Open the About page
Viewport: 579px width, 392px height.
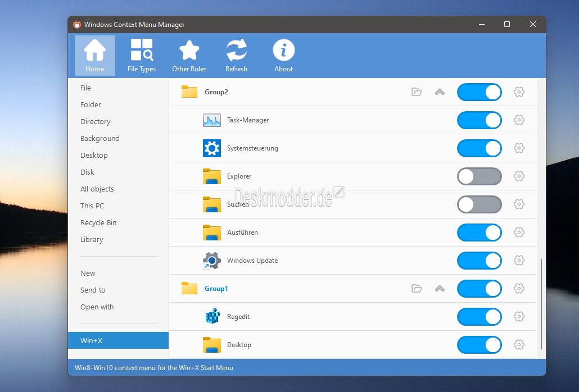coord(283,56)
